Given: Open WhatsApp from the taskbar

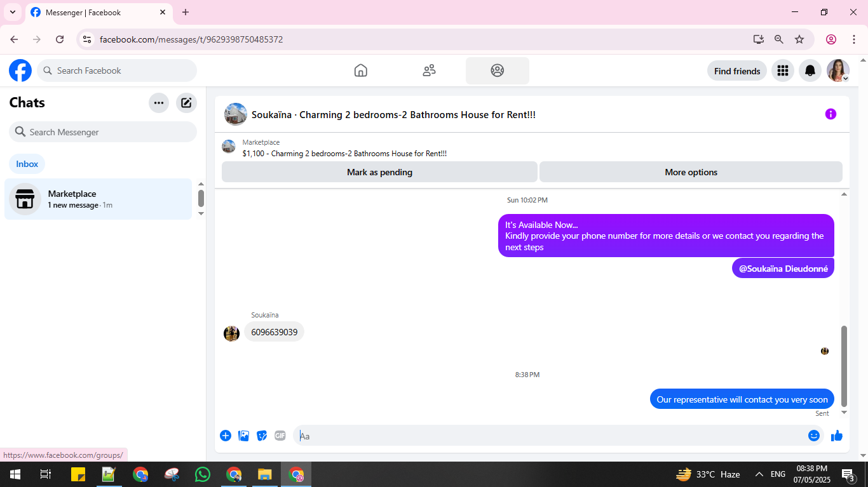Looking at the screenshot, I should tap(203, 474).
